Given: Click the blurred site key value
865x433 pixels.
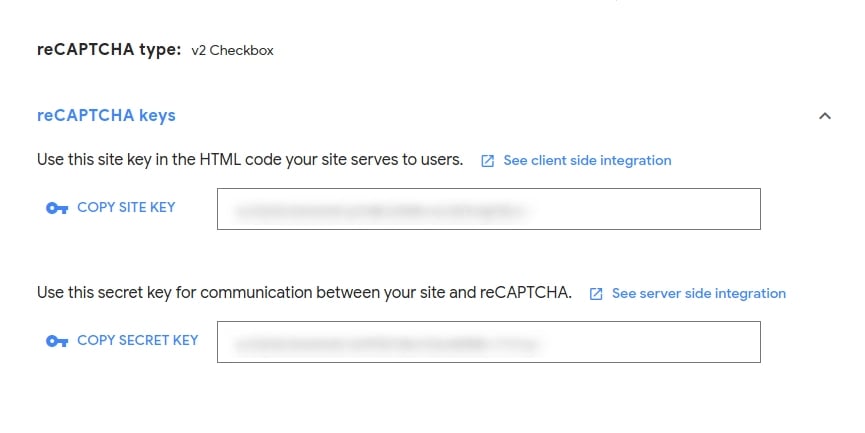Looking at the screenshot, I should point(380,210).
